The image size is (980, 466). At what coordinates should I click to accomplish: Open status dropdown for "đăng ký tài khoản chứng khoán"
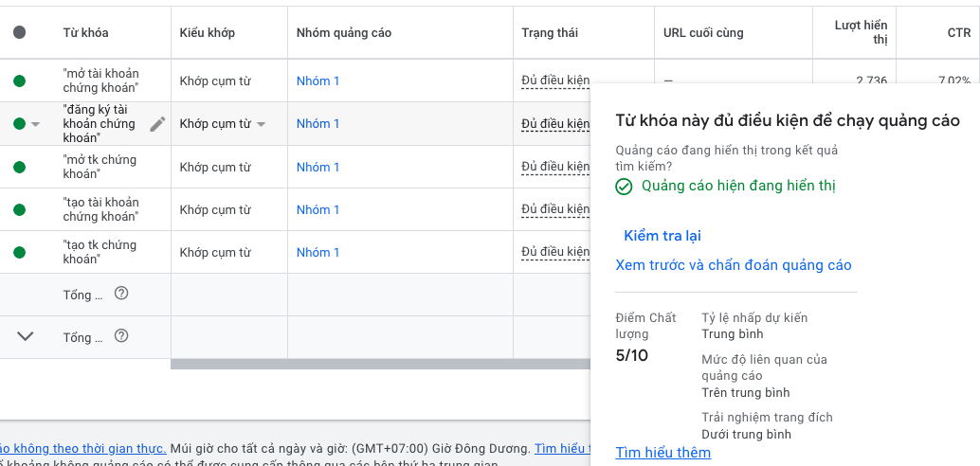pos(35,124)
